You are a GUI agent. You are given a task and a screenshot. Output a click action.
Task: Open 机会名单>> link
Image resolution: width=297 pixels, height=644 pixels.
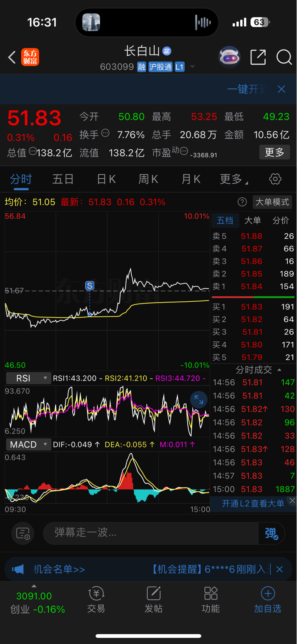[59, 569]
